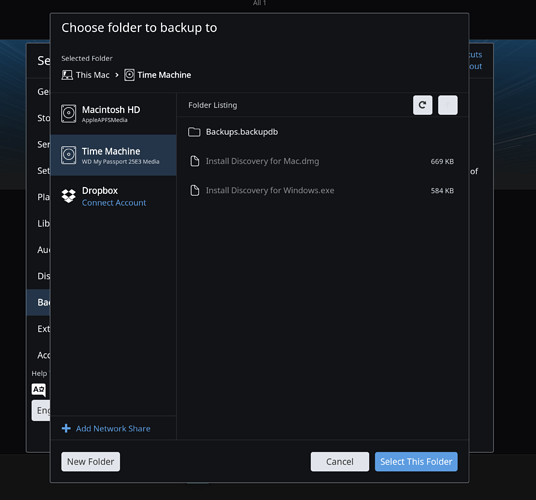The width and height of the screenshot is (536, 500).
Task: Click the Mac.dmg file icon
Action: 195,161
